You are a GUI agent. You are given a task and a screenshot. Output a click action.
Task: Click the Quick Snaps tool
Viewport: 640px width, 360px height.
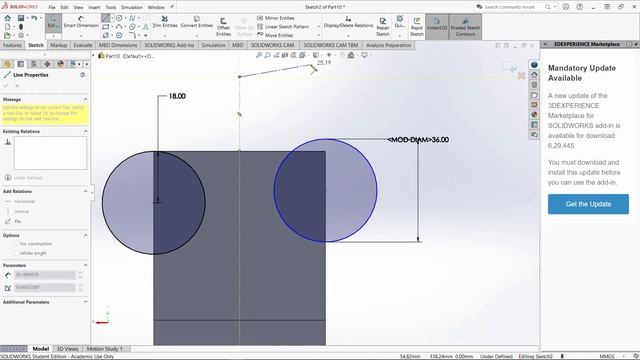pos(400,21)
